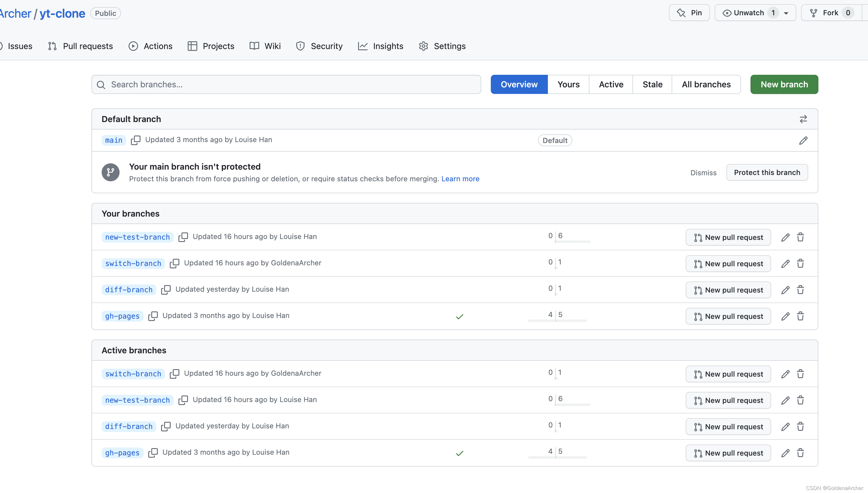Delete new-test-branch in Active branches
This screenshot has height=493, width=868.
click(800, 400)
